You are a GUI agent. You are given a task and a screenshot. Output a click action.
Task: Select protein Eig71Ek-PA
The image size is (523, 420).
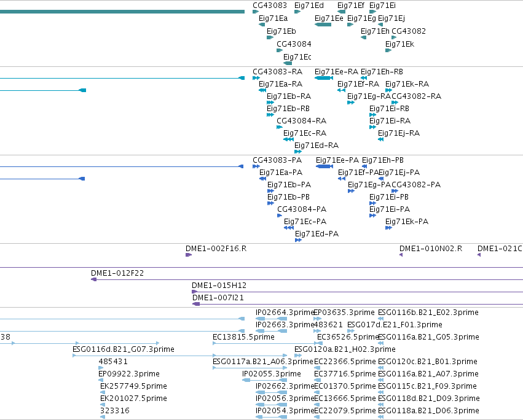click(407, 222)
